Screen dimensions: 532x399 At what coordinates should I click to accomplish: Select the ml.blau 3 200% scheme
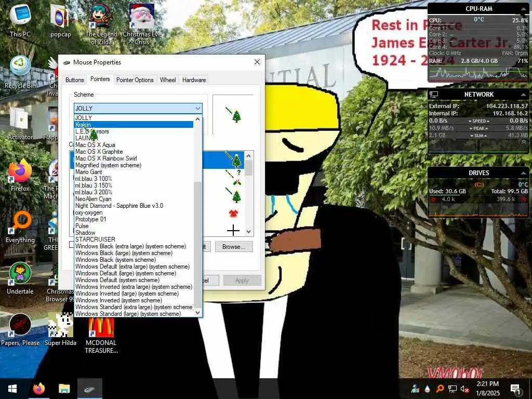(134, 192)
